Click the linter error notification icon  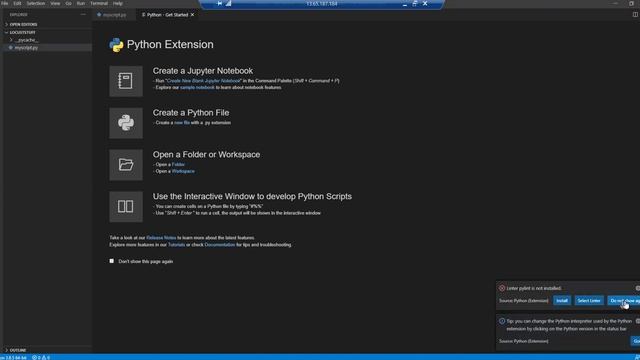[x=502, y=288]
